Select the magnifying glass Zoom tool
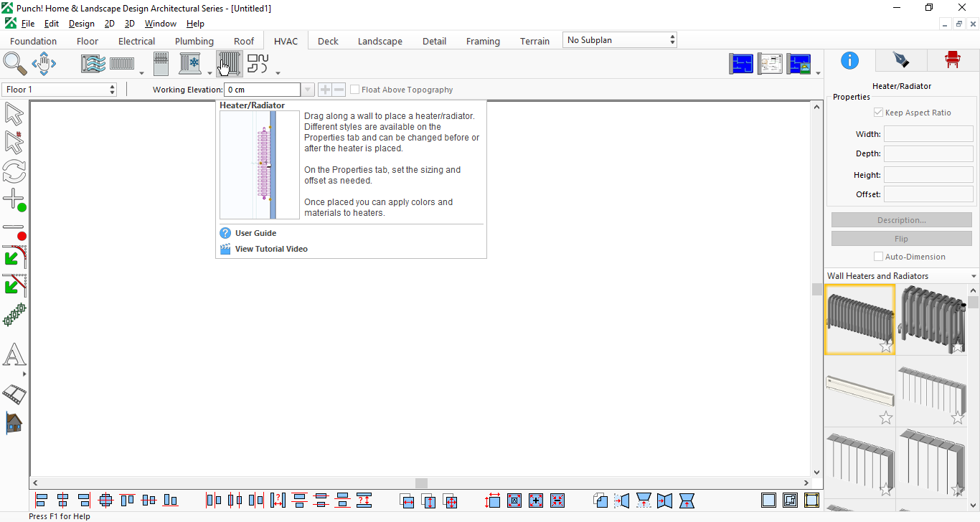This screenshot has width=980, height=522. [15, 64]
